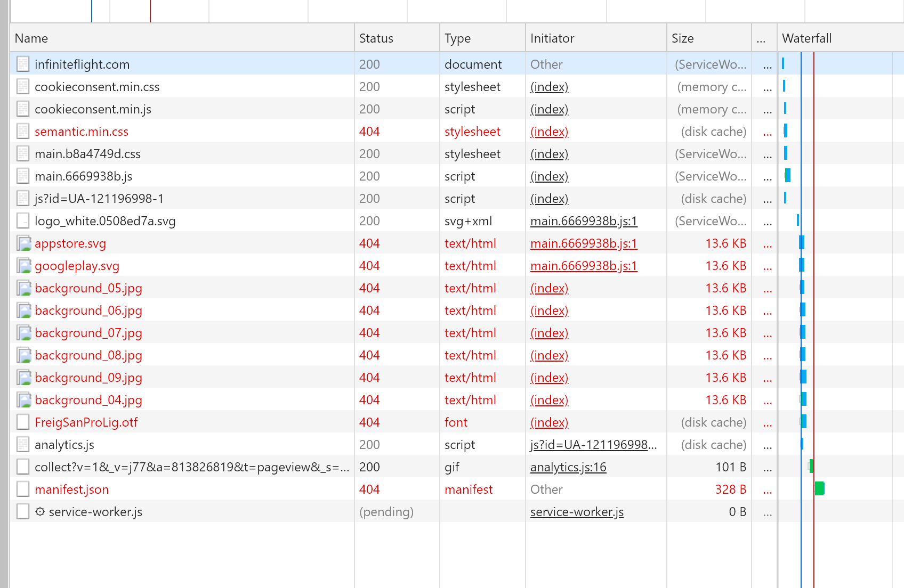The width and height of the screenshot is (904, 588).
Task: Click the image icon beside background_04.jpg
Action: point(23,400)
